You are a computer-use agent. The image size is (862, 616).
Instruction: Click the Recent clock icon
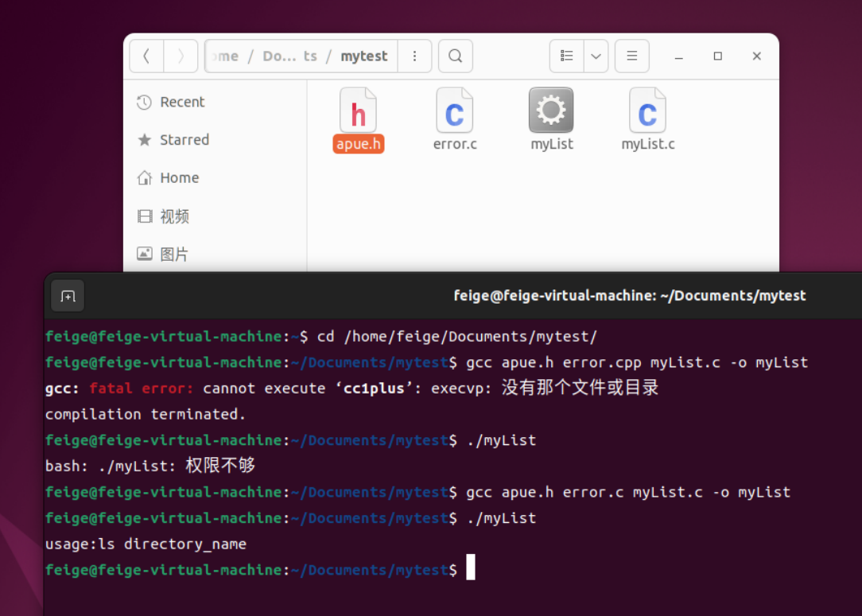[x=144, y=103]
